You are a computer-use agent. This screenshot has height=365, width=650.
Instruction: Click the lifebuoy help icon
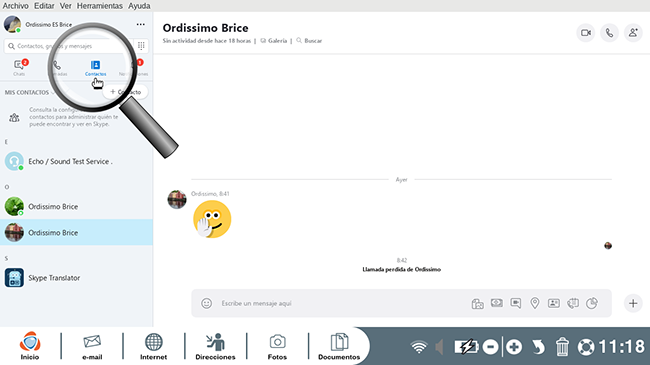click(x=586, y=347)
